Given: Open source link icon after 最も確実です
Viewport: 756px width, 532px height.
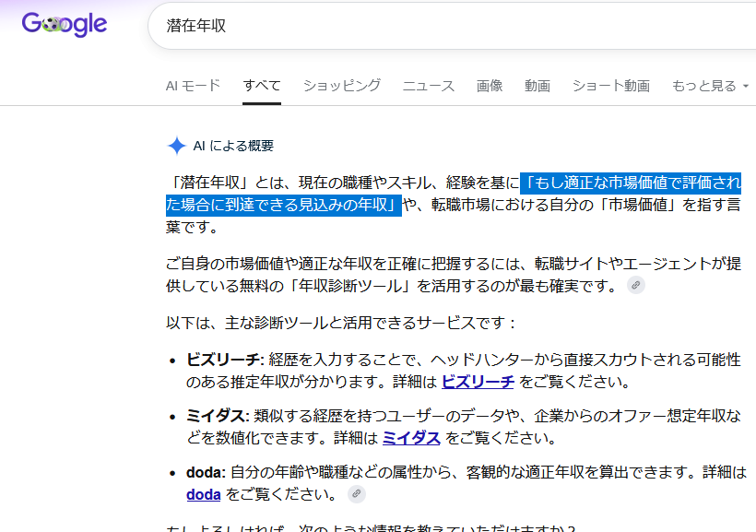Looking at the screenshot, I should click(636, 285).
